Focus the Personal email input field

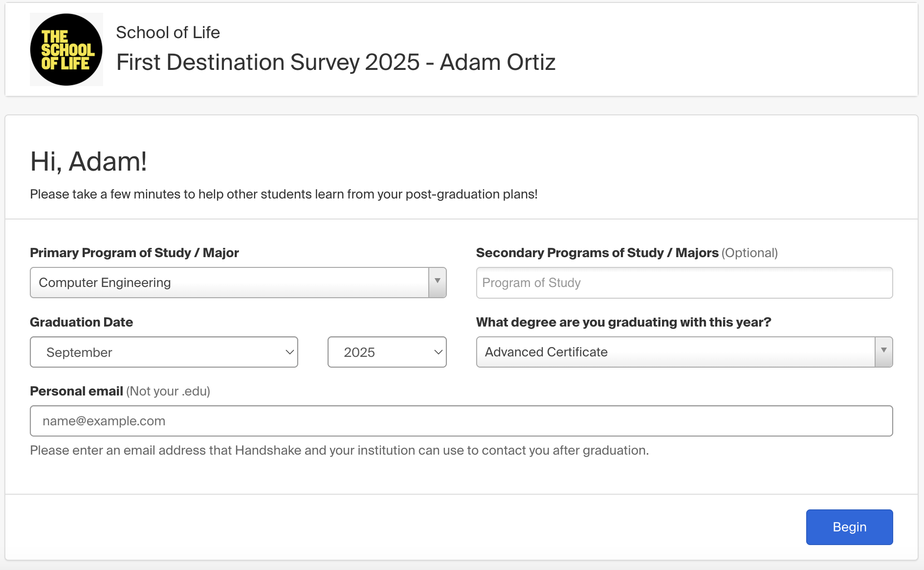point(462,421)
